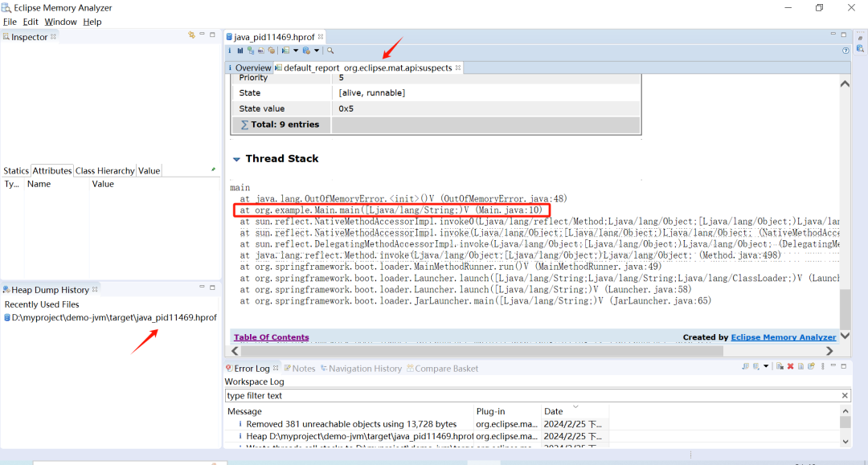
Task: Click the Help icon in editor toolbar
Action: click(845, 51)
